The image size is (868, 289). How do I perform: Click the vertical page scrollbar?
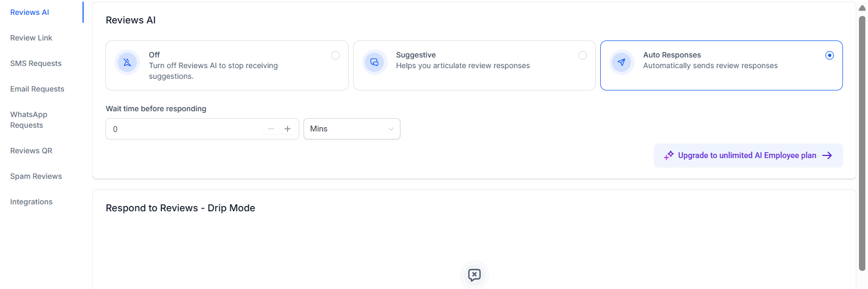tap(862, 144)
